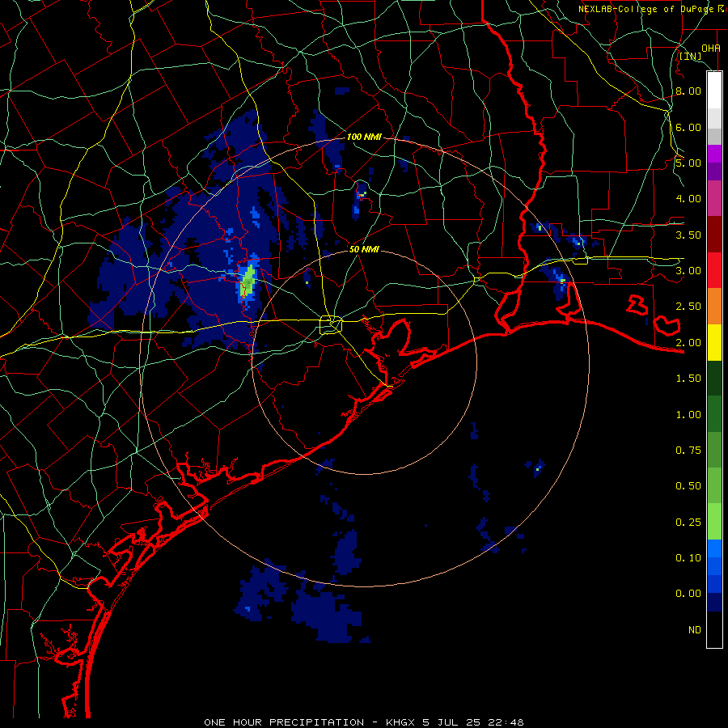The image size is (728, 728).
Task: Select the bright red swatch beside 3.00
Action: [714, 270]
